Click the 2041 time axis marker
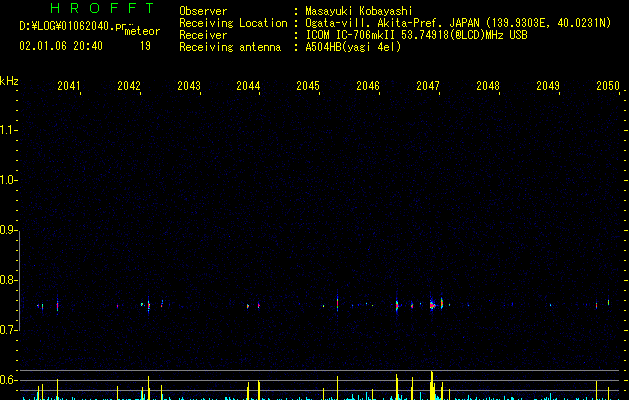The height and width of the screenshot is (400, 629). click(69, 85)
